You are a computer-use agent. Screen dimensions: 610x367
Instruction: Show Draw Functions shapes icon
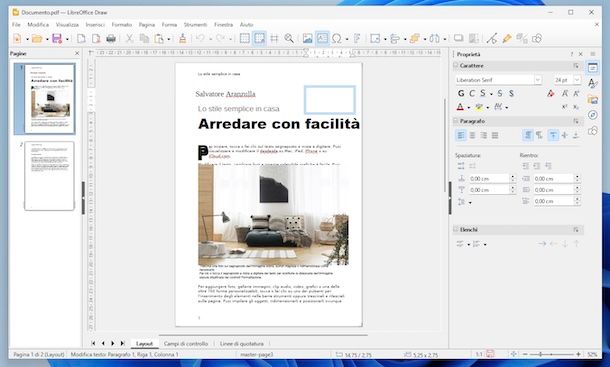(537, 39)
